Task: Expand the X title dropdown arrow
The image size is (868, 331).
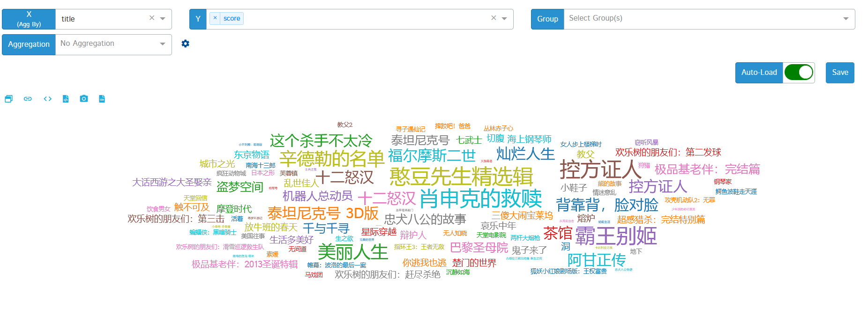Action: (x=163, y=19)
